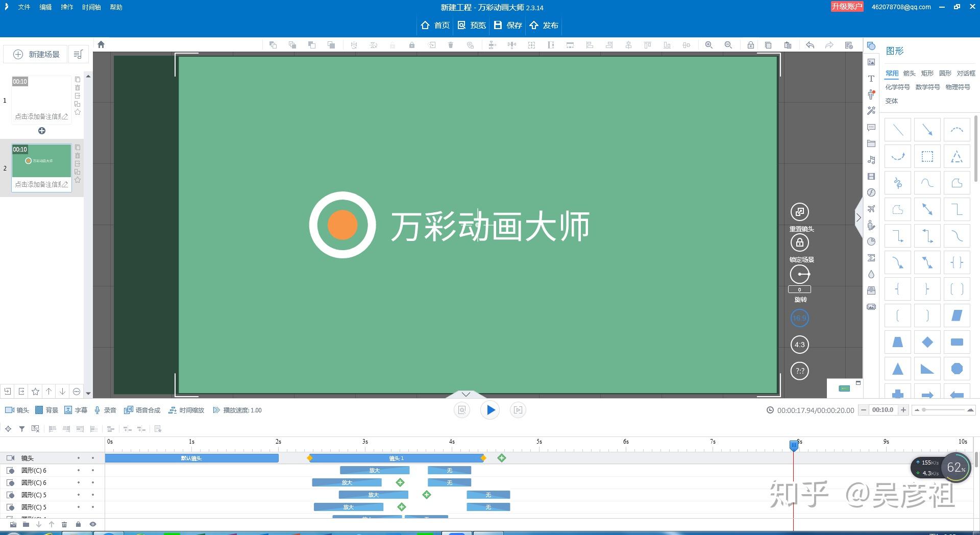Select the video/film panel icon
The width and height of the screenshot is (980, 535).
pyautogui.click(x=871, y=176)
